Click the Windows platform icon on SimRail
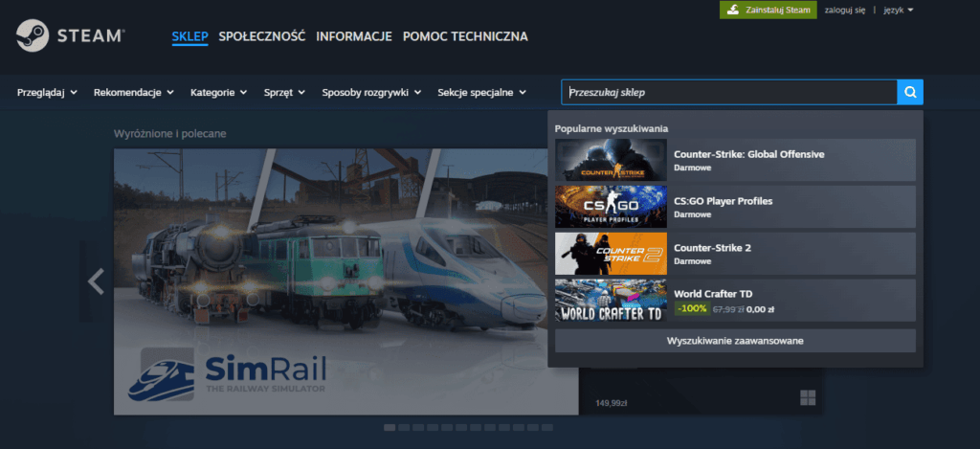 [x=807, y=397]
